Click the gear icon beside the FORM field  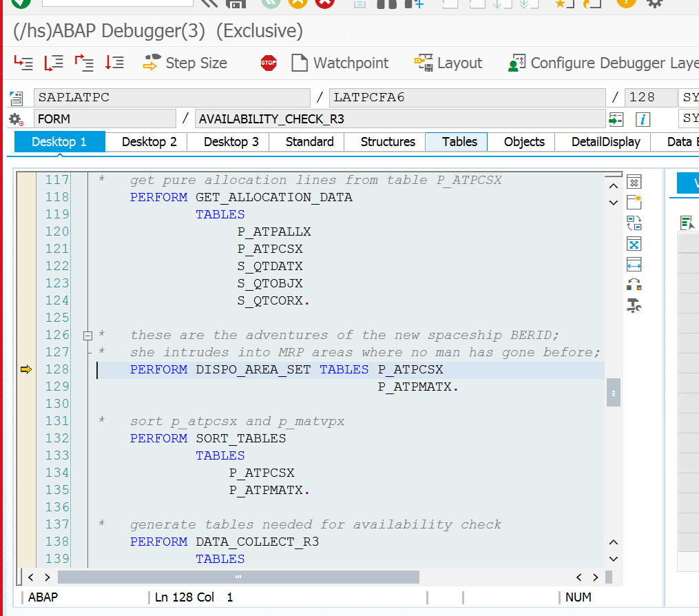16,119
